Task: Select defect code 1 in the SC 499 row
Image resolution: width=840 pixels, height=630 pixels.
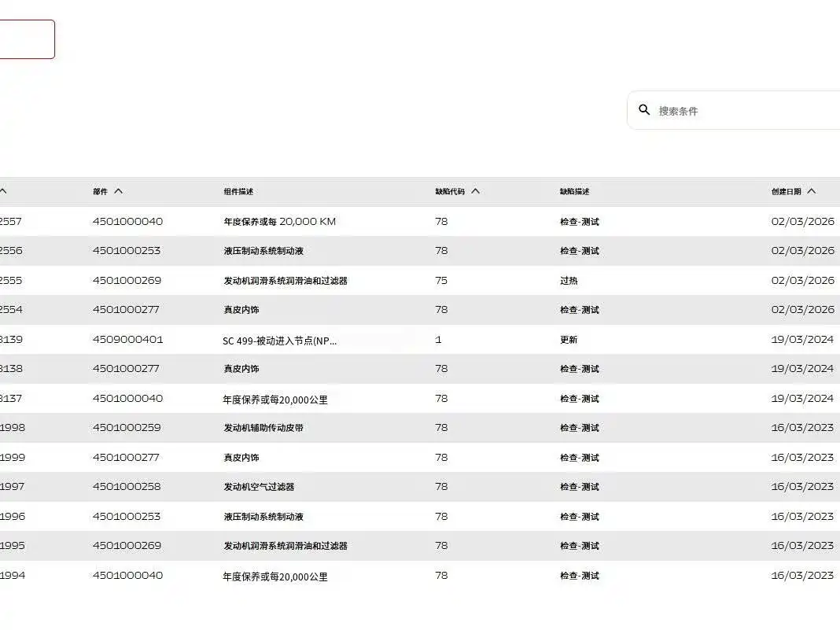Action: pyautogui.click(x=438, y=340)
